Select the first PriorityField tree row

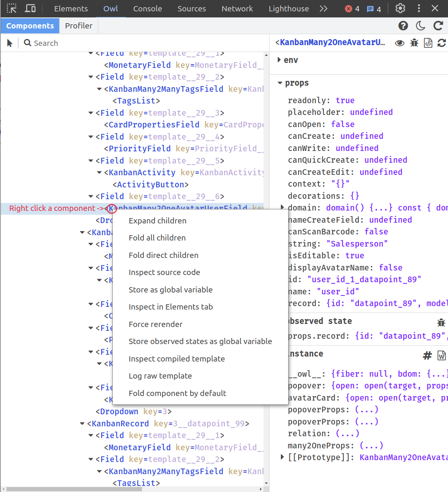pos(132,149)
